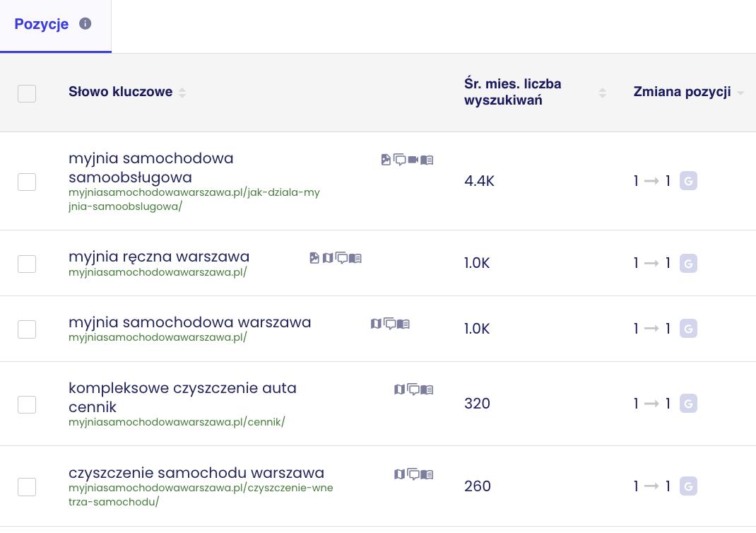Click the Google icon in the 260 searches row
Image resolution: width=756 pixels, height=533 pixels.
688,486
